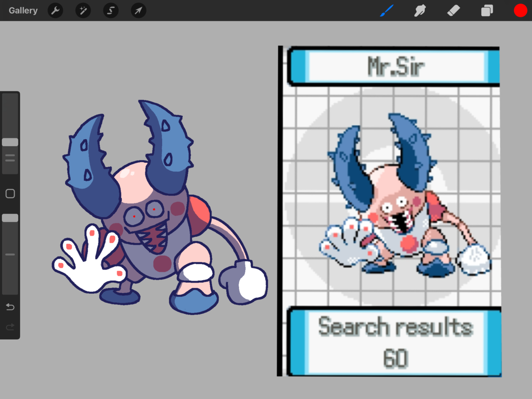Viewport: 532px width, 399px height.
Task: Open the Layers panel
Action: click(487, 10)
